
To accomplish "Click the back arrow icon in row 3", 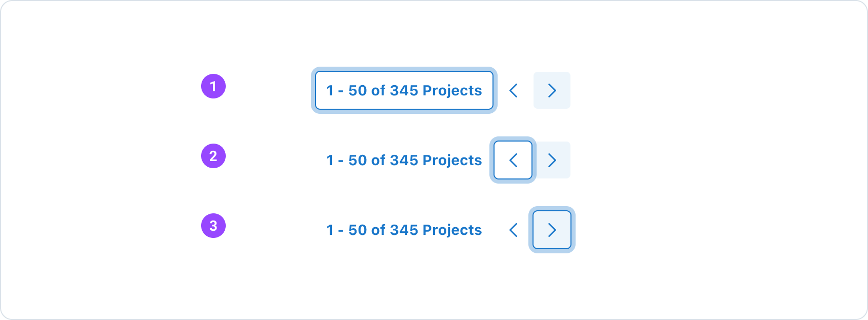I will [513, 230].
